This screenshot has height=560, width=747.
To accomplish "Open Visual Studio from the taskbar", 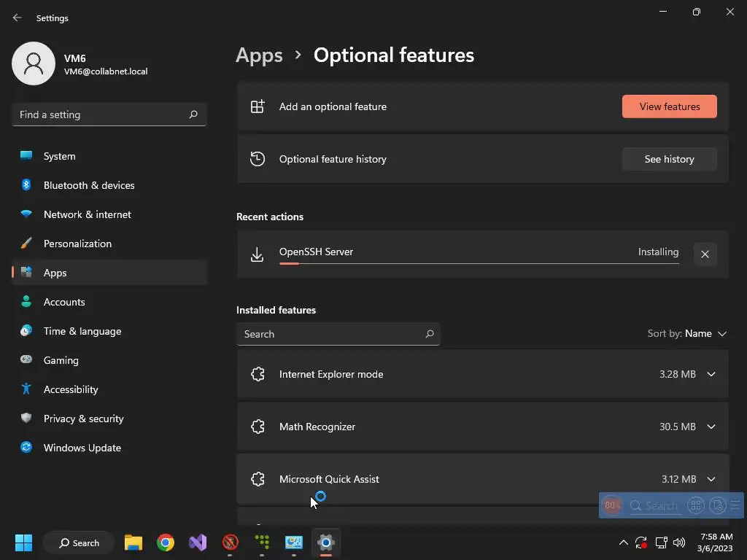I will point(198,542).
